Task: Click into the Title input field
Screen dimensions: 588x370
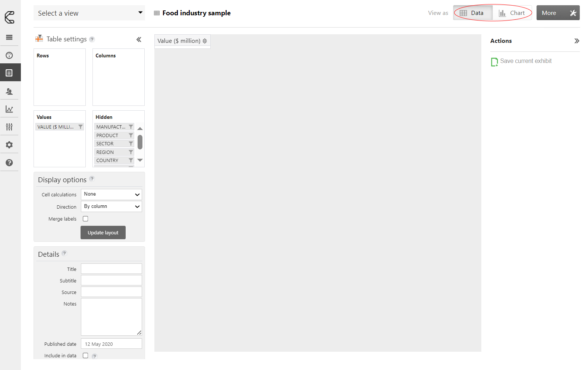Action: [x=111, y=269]
